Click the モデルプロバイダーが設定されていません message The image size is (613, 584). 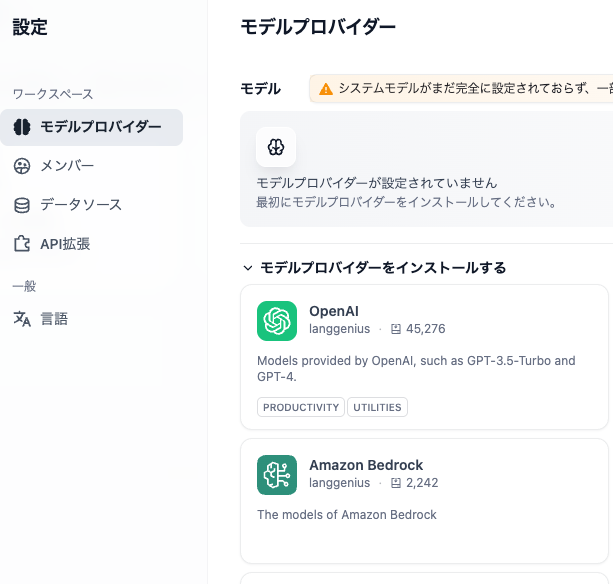(x=376, y=183)
